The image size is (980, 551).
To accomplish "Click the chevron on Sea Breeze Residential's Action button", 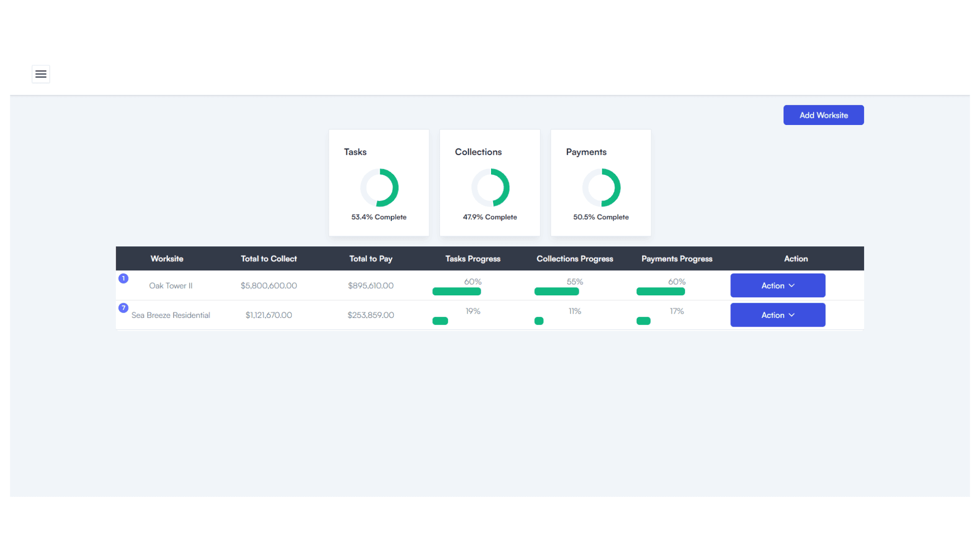I will pos(792,315).
